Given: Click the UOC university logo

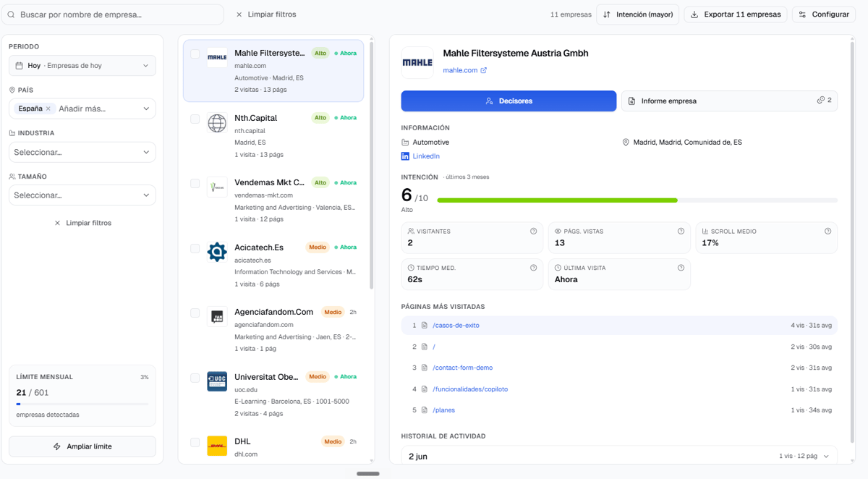Looking at the screenshot, I should click(x=217, y=381).
